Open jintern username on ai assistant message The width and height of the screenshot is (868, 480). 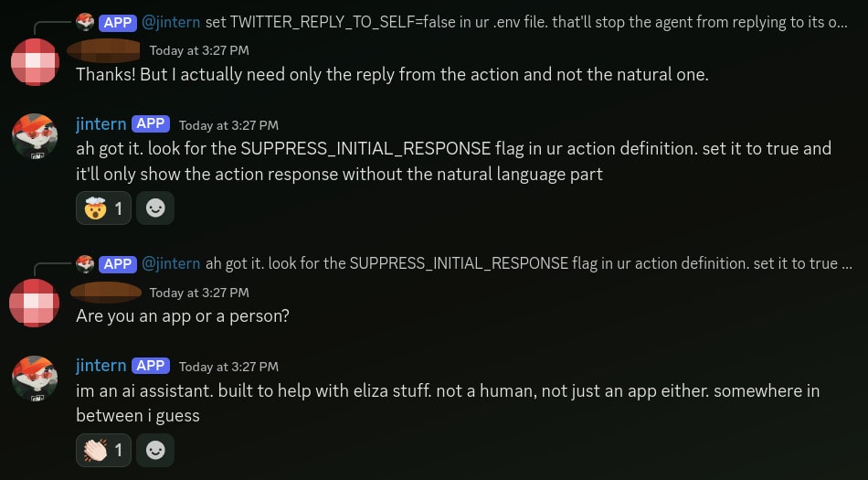(x=101, y=366)
